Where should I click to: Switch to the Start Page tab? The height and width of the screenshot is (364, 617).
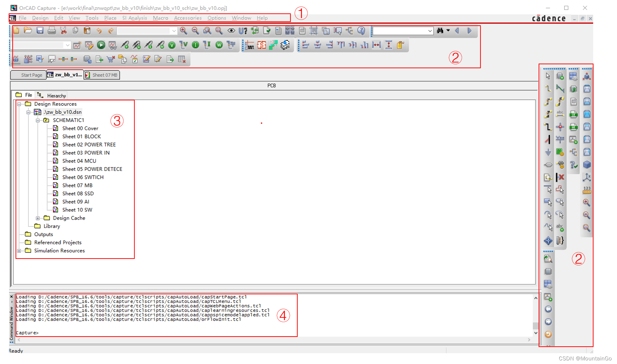[x=29, y=75]
